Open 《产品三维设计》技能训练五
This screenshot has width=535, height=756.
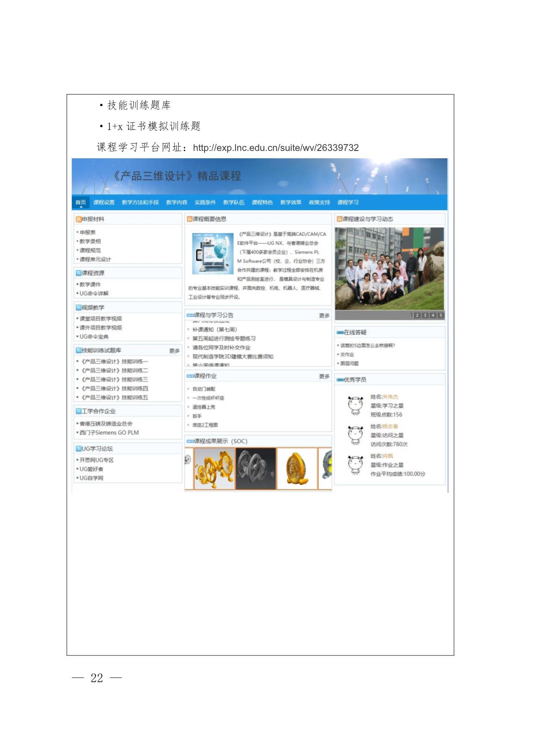pyautogui.click(x=114, y=398)
